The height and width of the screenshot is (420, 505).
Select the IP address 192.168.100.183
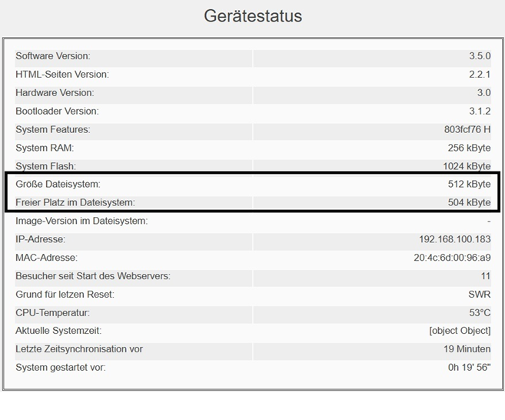click(455, 239)
